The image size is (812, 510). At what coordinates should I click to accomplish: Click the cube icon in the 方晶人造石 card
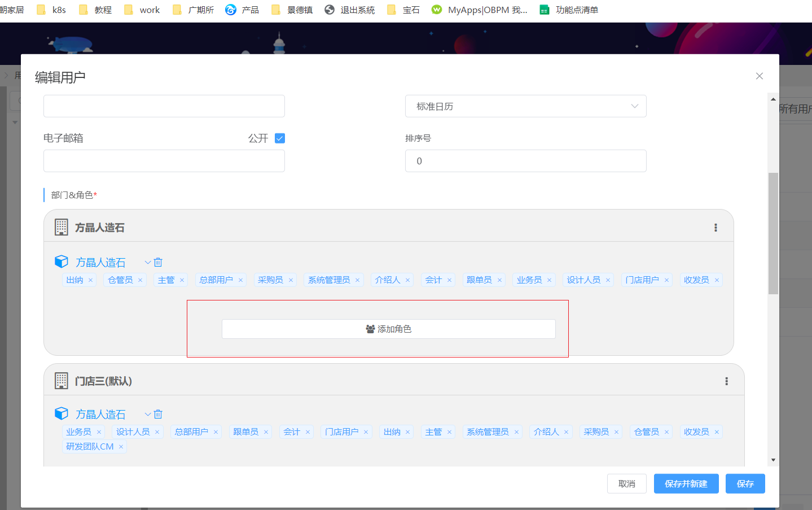click(62, 261)
